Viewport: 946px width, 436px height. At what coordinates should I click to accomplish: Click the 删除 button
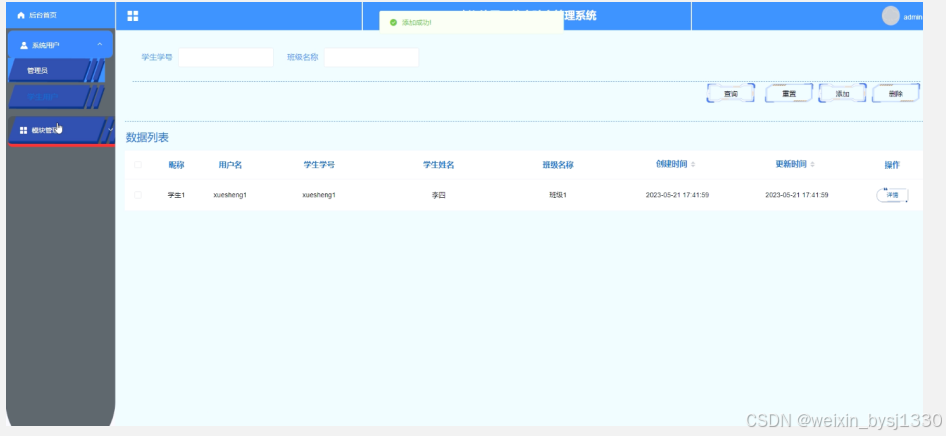point(896,93)
